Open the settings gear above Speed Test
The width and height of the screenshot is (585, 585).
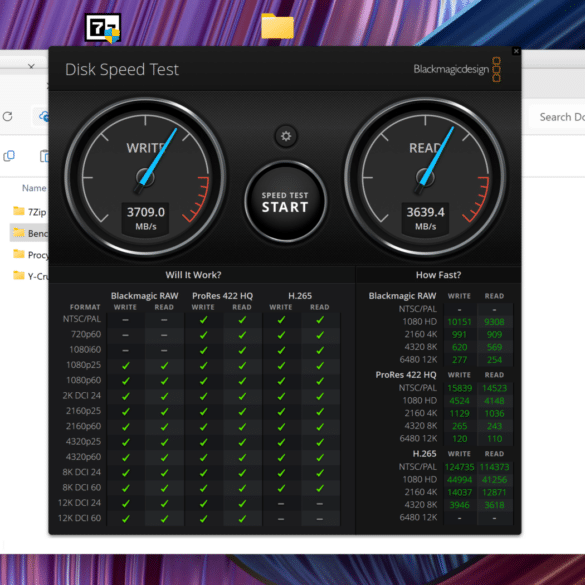point(286,136)
